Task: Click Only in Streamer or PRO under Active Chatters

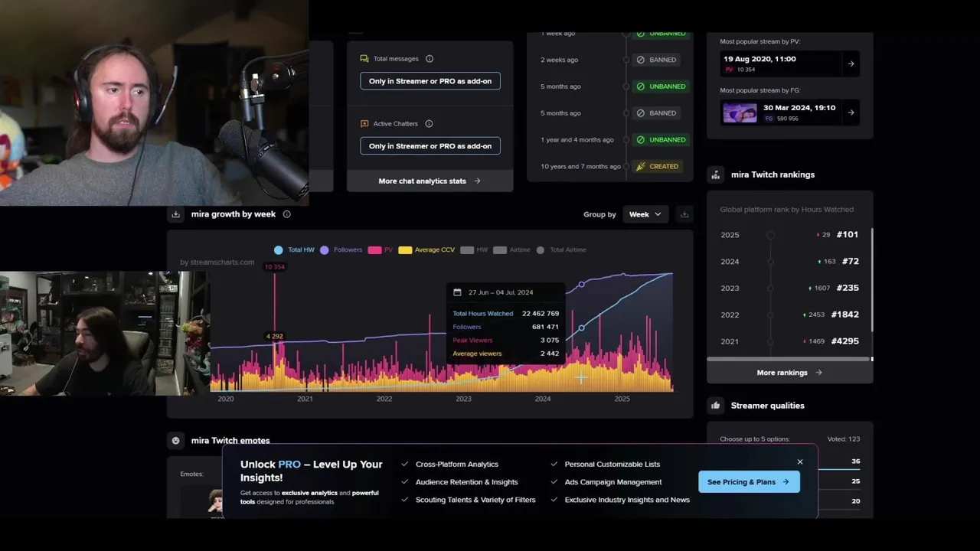Action: pyautogui.click(x=430, y=146)
